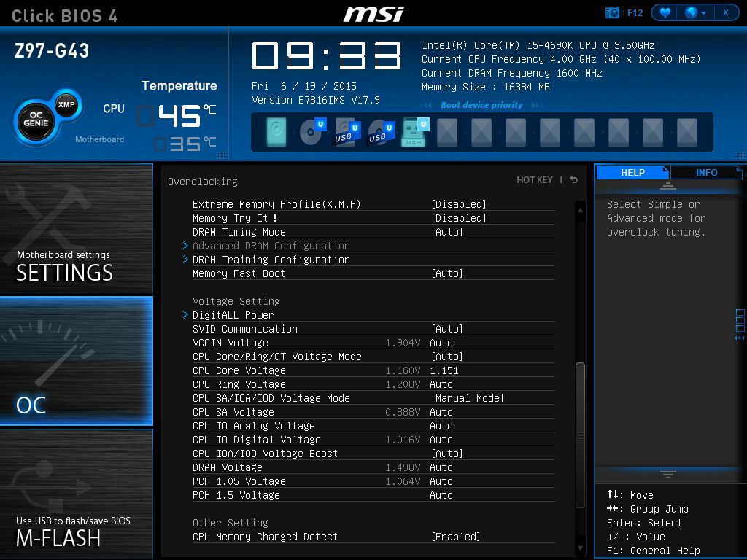Open CPU IOA/IOD Voltage Boost Auto option
Viewport: 747px width, 560px height.
point(447,453)
